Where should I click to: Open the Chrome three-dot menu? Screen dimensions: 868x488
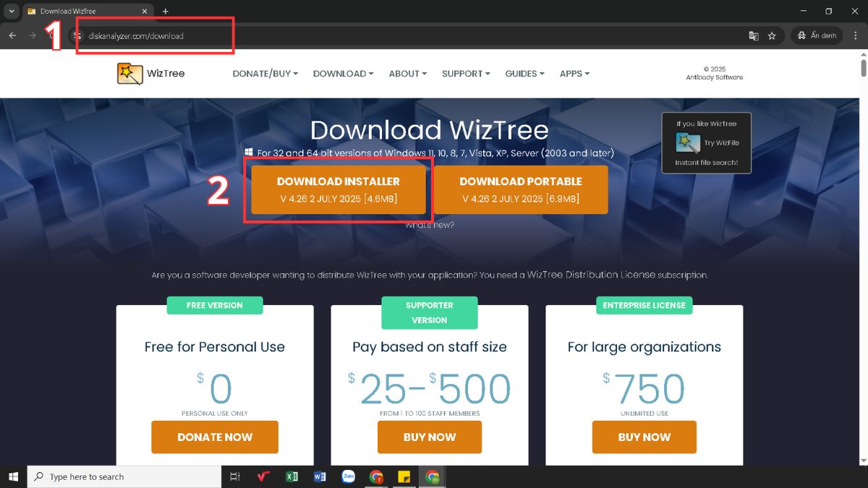click(854, 35)
